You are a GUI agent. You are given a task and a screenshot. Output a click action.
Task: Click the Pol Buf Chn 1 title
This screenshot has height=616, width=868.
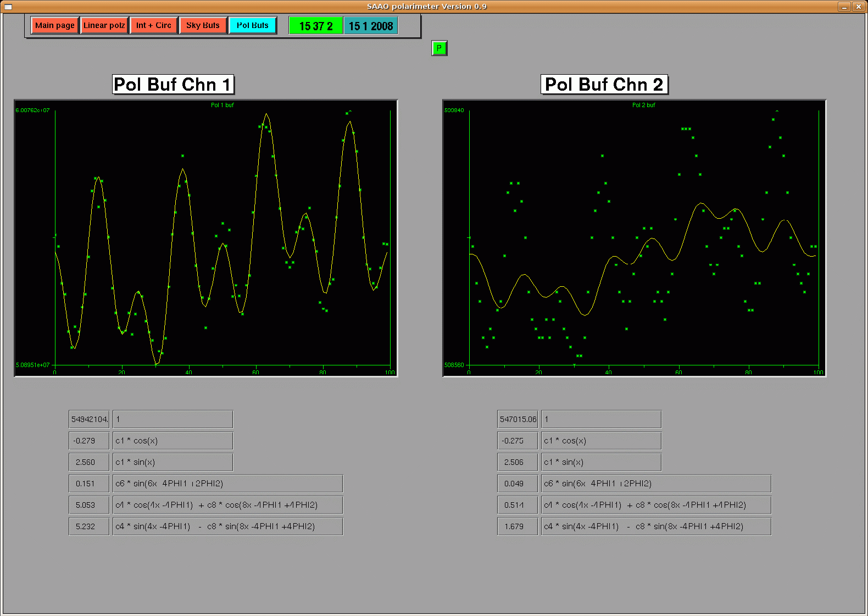[x=173, y=85]
